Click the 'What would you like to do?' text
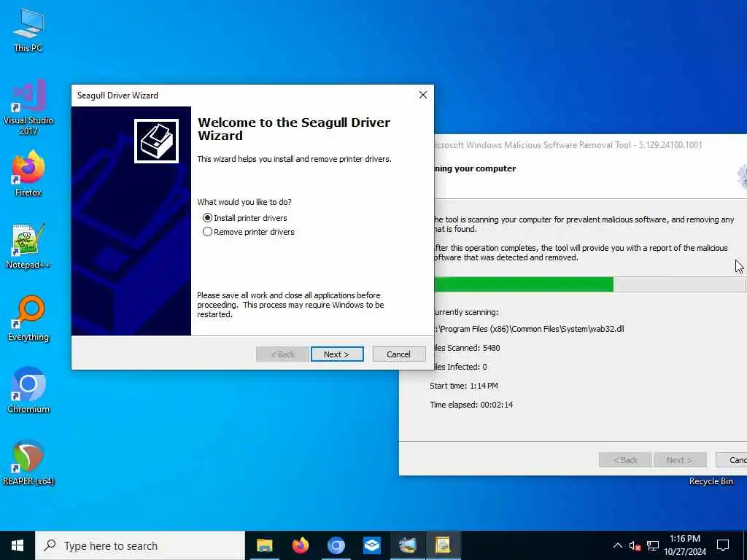This screenshot has width=747, height=560. (244, 202)
